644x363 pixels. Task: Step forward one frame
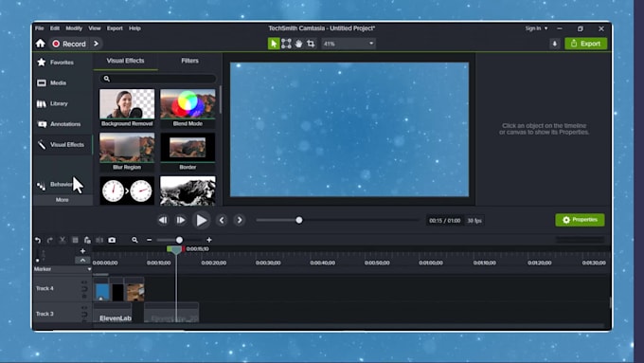(x=181, y=220)
